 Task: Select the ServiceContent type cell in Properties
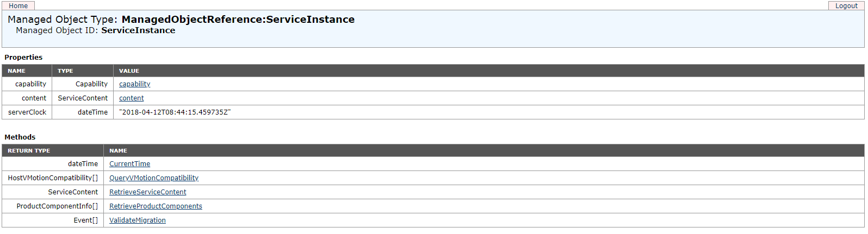pyautogui.click(x=83, y=98)
